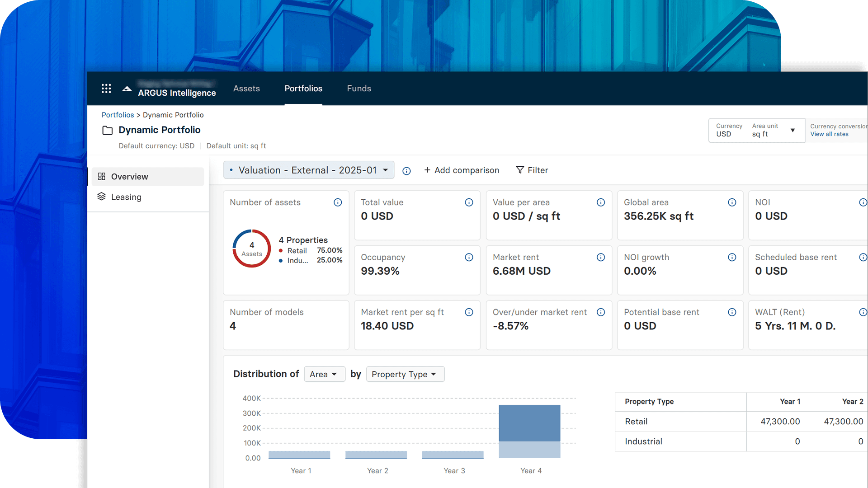This screenshot has width=868, height=488.
Task: Click the info icon on NOI growth card
Action: [732, 257]
